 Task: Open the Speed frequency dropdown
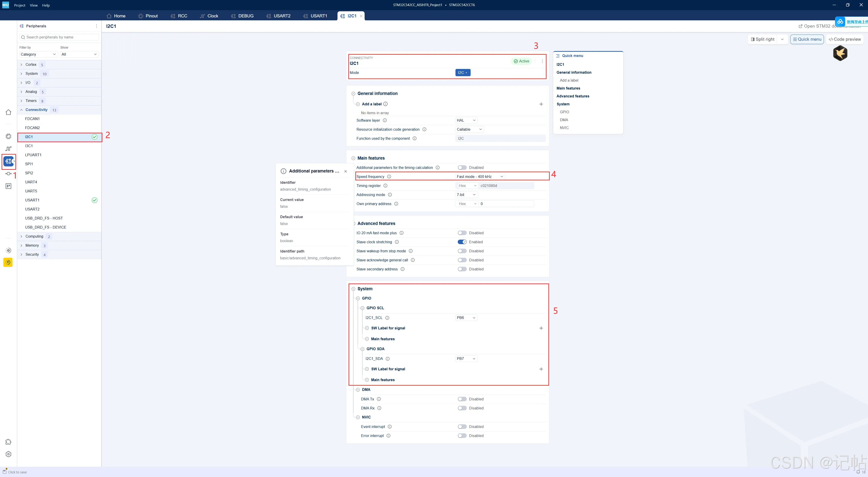(480, 177)
